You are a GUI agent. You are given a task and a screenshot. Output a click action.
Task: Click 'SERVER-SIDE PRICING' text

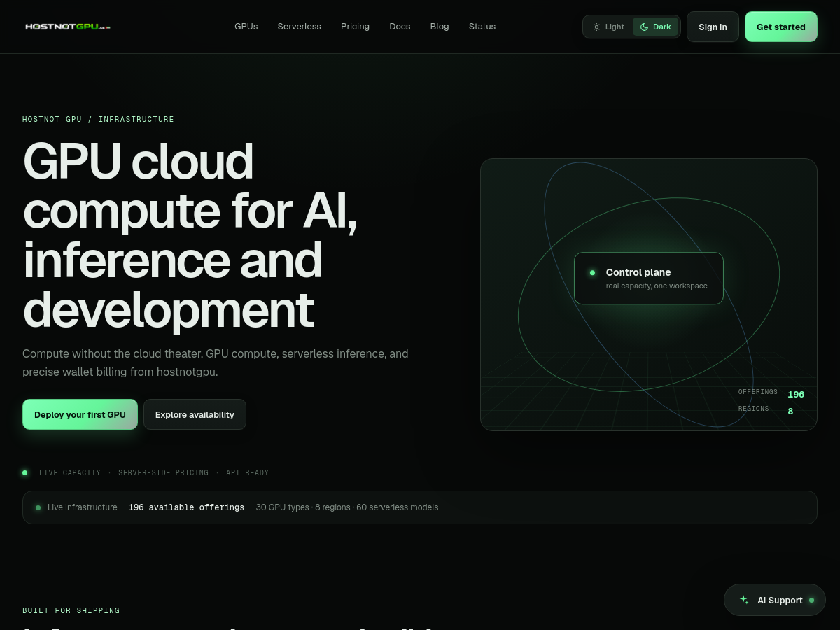coord(163,473)
